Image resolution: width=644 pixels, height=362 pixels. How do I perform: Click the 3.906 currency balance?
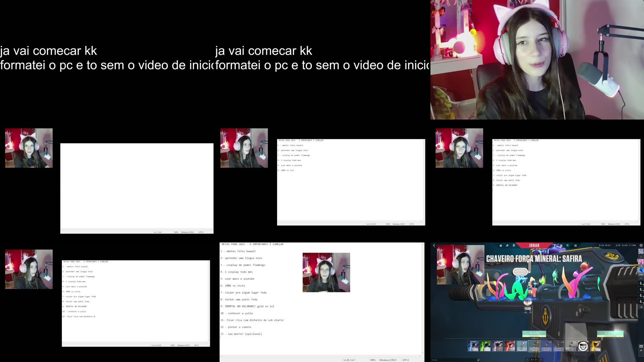click(x=632, y=245)
